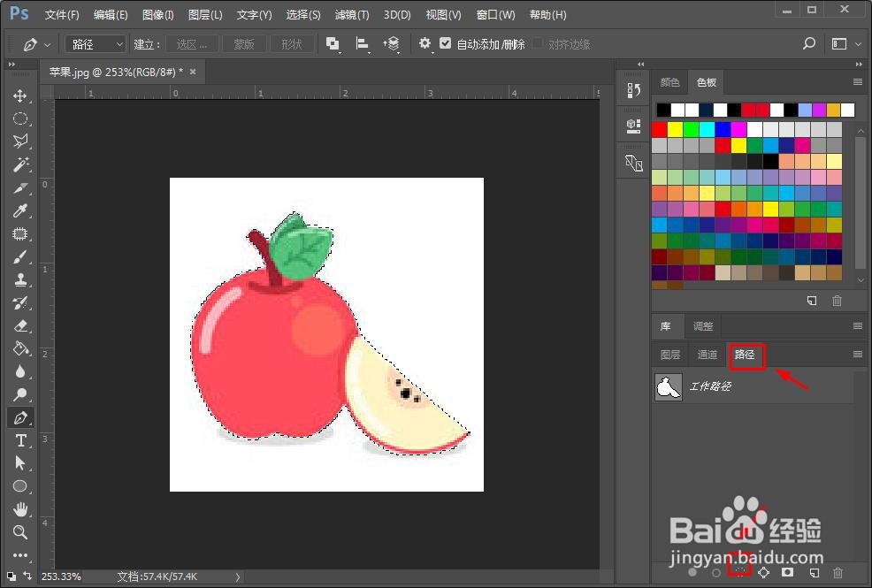Open path alignment dropdown
Viewport: 872px width, 588px height.
pyautogui.click(x=362, y=44)
